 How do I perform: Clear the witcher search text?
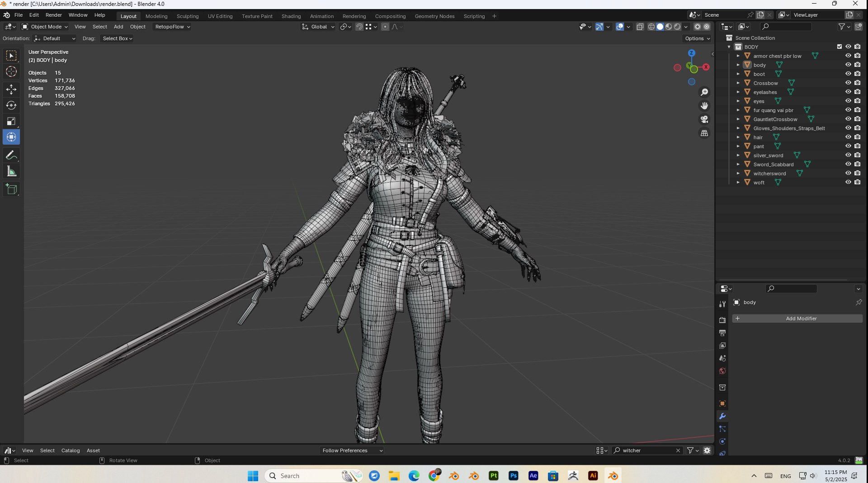(x=678, y=450)
